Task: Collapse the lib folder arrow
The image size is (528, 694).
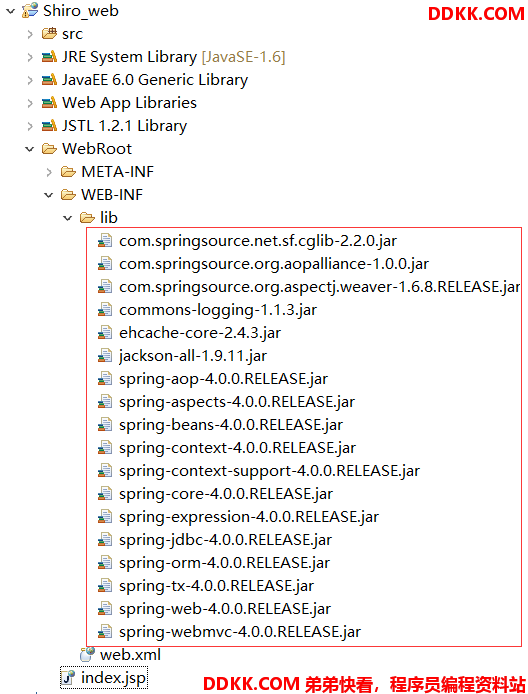Action: (x=68, y=218)
